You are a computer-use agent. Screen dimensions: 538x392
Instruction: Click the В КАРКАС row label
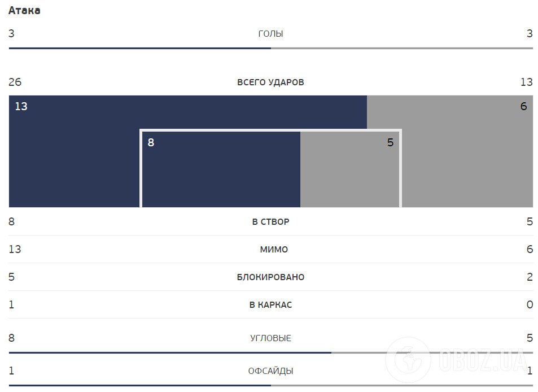(x=270, y=305)
